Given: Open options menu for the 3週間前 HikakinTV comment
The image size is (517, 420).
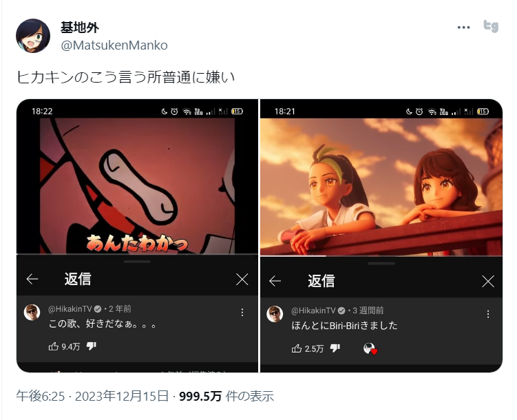Looking at the screenshot, I should tap(488, 314).
